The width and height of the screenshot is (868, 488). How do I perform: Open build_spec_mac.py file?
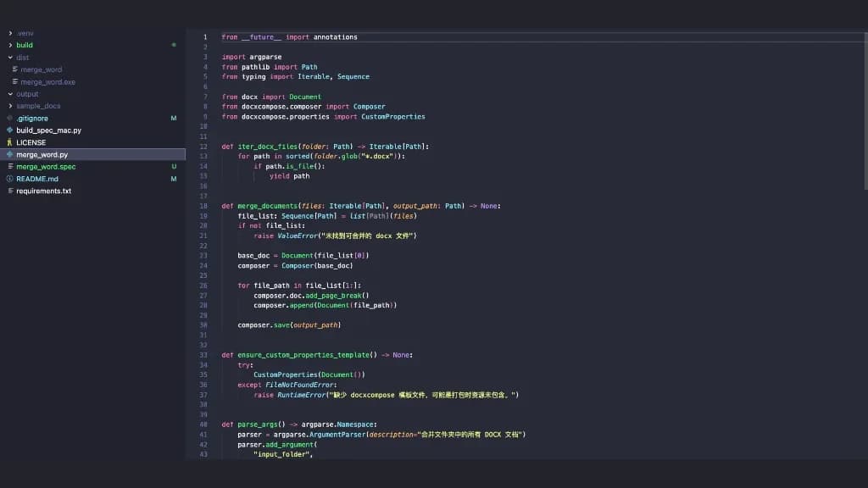coord(48,130)
